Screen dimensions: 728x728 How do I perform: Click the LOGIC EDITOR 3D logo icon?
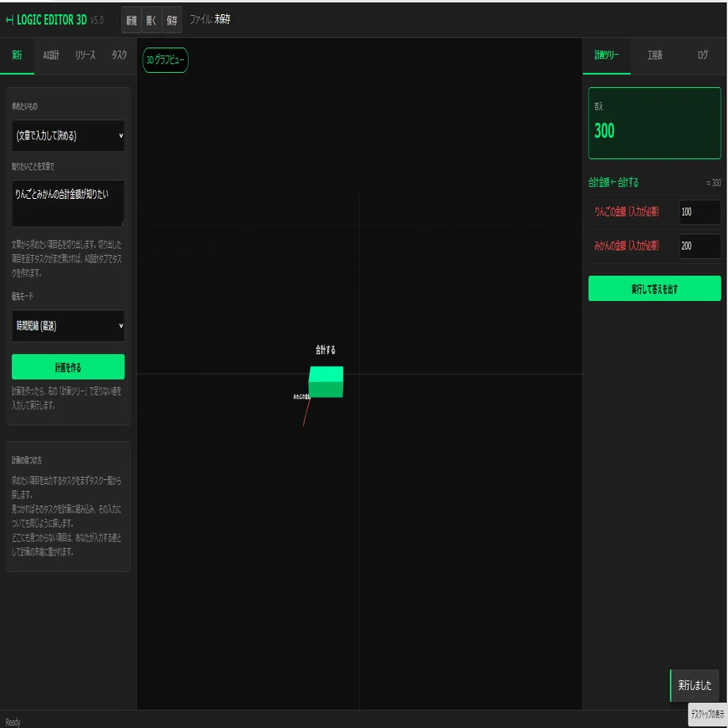10,20
